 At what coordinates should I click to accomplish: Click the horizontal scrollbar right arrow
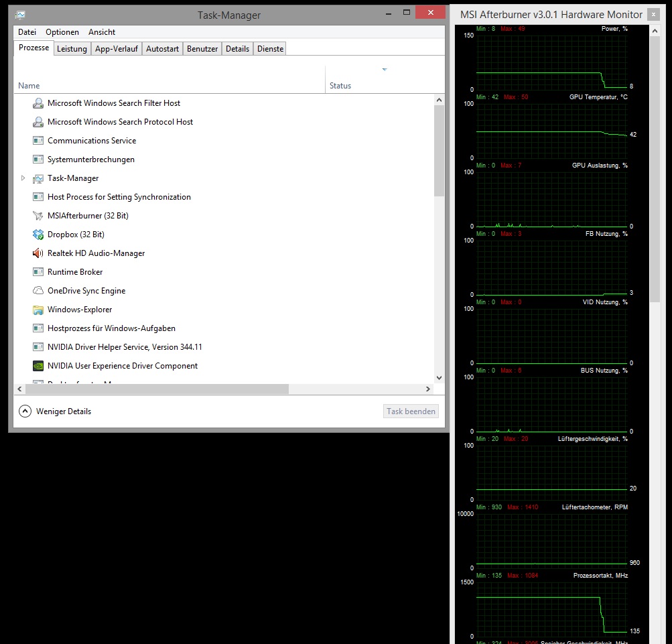point(427,389)
